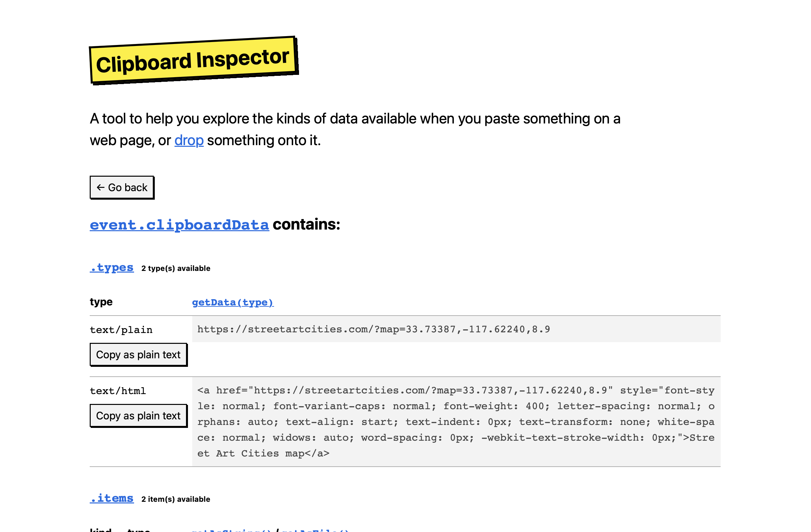Viewport: 811px width, 532px height.
Task: Click the left arrow icon in Go back
Action: 100,187
